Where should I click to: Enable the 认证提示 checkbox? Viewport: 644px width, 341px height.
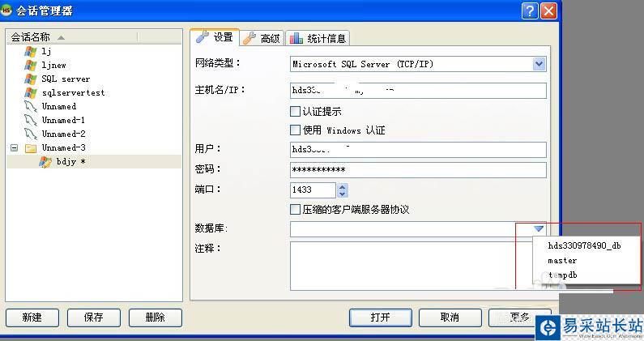295,111
